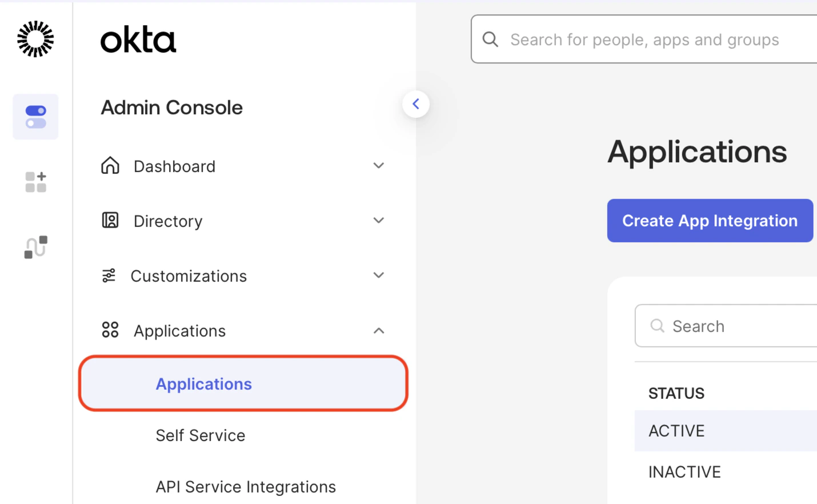Collapse the sidebar with the arrow control
This screenshot has width=817, height=504.
coord(416,103)
